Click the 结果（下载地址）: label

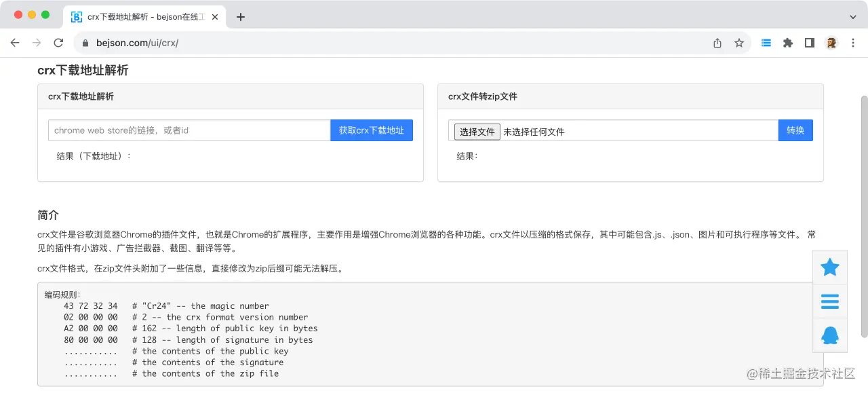[94, 156]
